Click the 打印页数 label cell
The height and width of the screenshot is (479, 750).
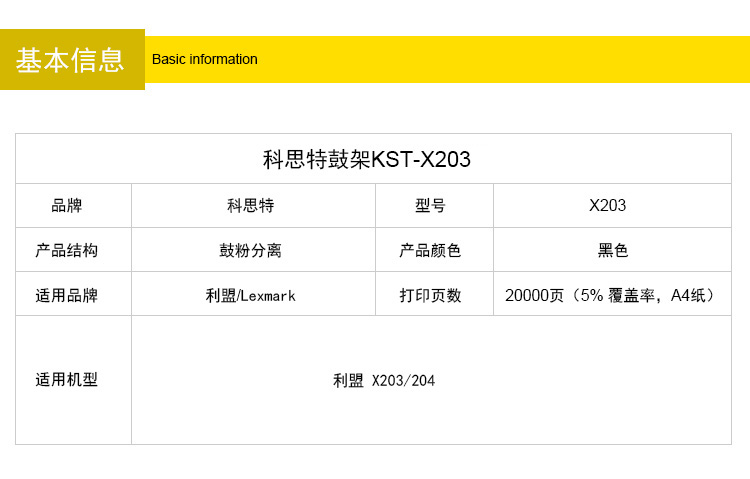pos(431,295)
